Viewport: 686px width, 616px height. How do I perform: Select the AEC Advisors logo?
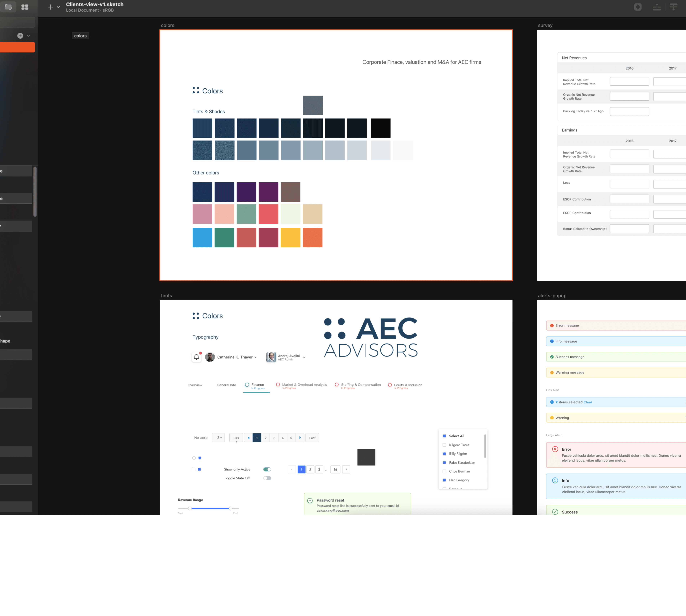371,337
